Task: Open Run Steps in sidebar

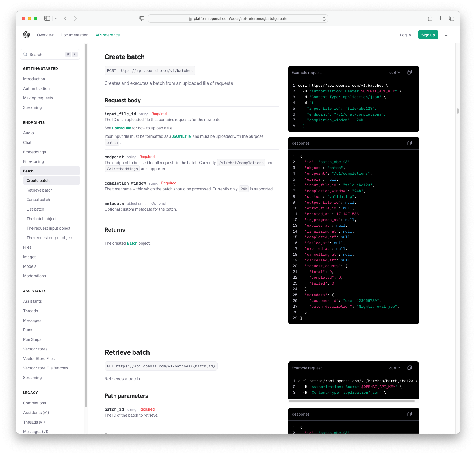Action: click(x=32, y=339)
